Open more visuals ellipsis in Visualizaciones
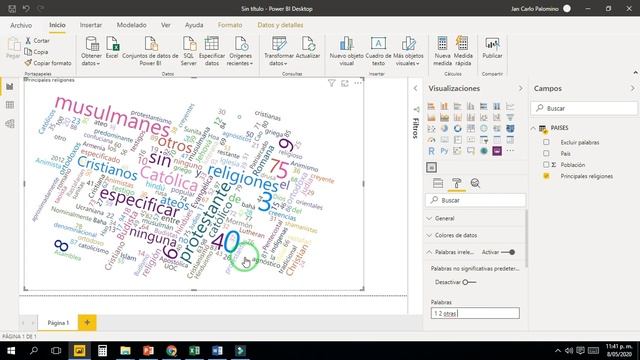 510,151
